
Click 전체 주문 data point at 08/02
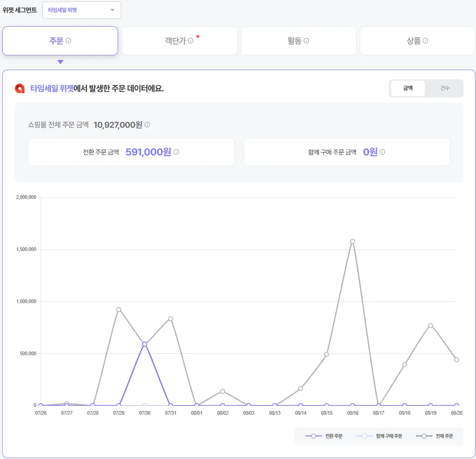coord(222,391)
